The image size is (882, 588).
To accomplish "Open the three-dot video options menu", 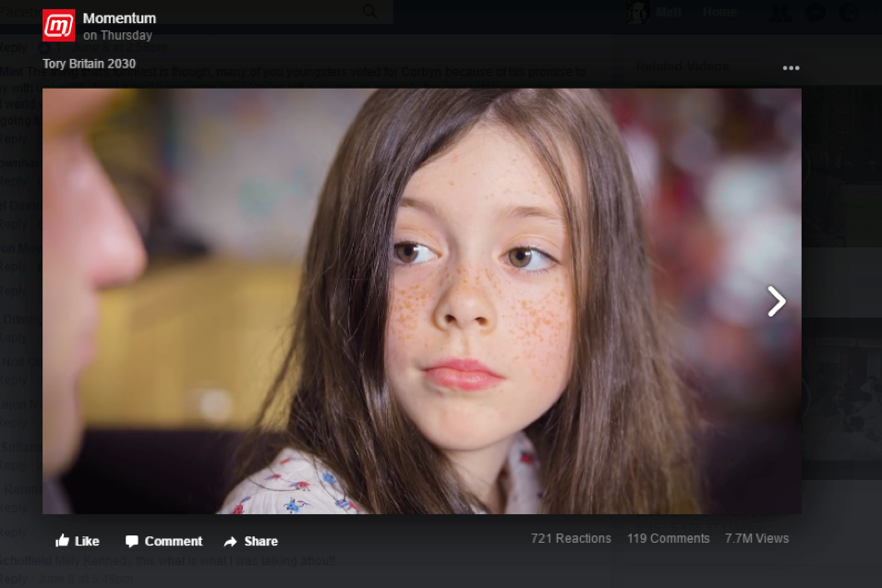I will coord(791,68).
